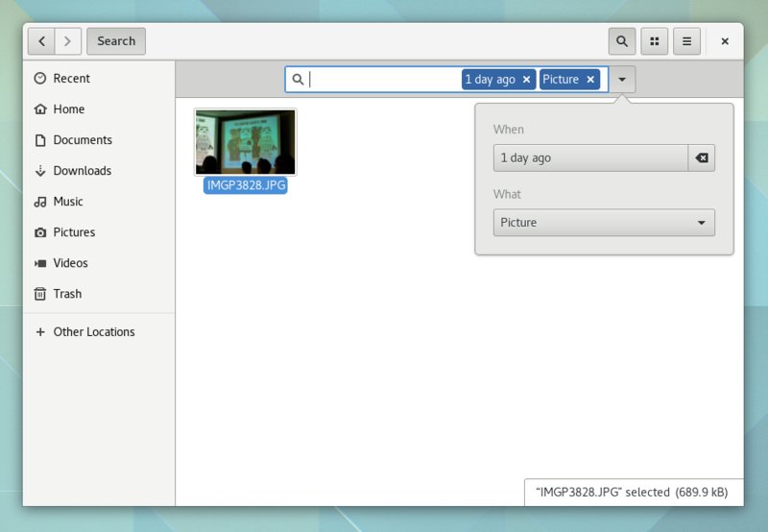The width and height of the screenshot is (768, 532).
Task: Go back with the left arrow button
Action: tap(41, 41)
